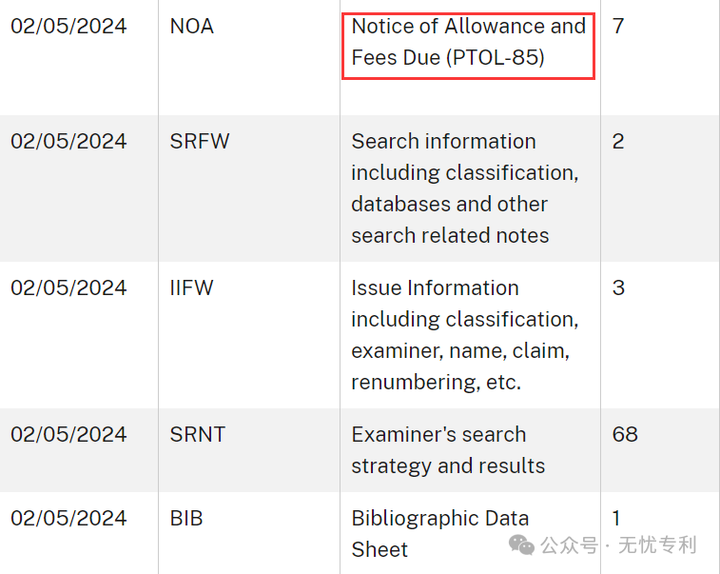This screenshot has width=720, height=574.
Task: Click the page count 1 for BIB
Action: [616, 518]
